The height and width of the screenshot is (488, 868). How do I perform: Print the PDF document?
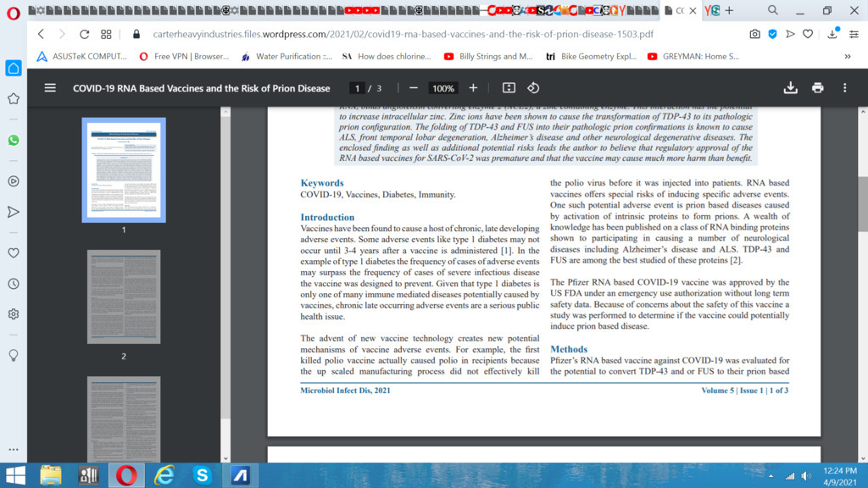[817, 88]
